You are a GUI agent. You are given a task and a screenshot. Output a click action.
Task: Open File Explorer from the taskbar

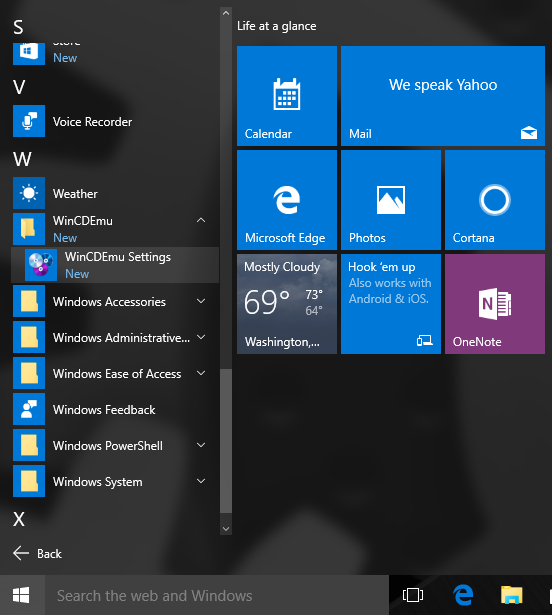[x=512, y=595]
